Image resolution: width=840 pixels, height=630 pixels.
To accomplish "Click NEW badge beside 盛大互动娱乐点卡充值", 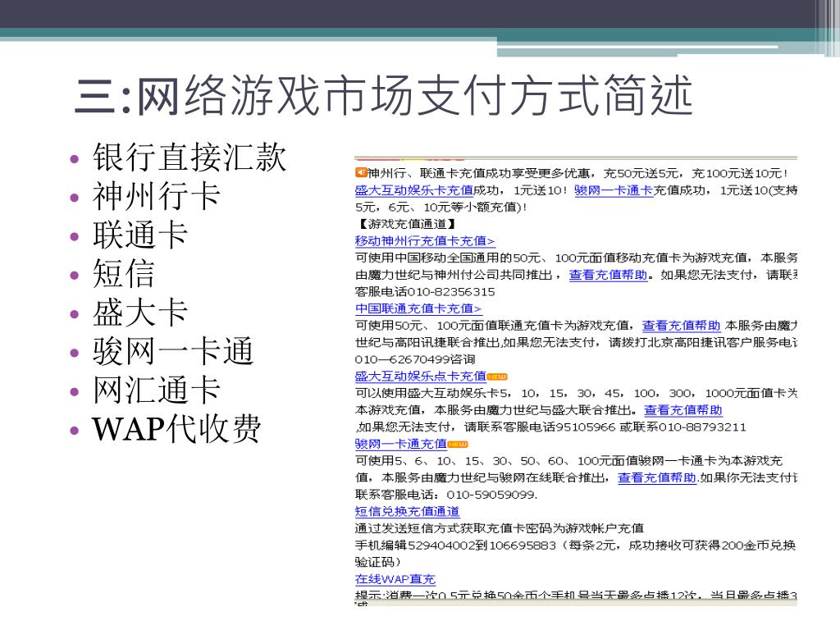I will (497, 377).
